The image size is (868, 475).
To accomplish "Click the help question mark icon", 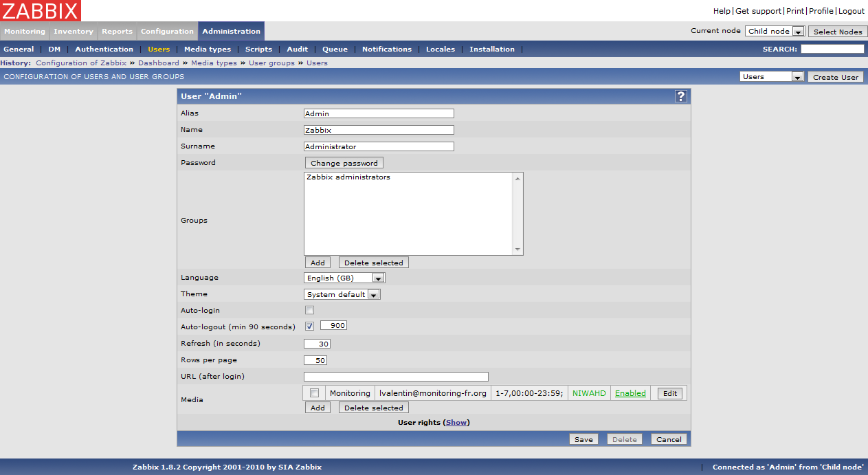I will pos(680,96).
